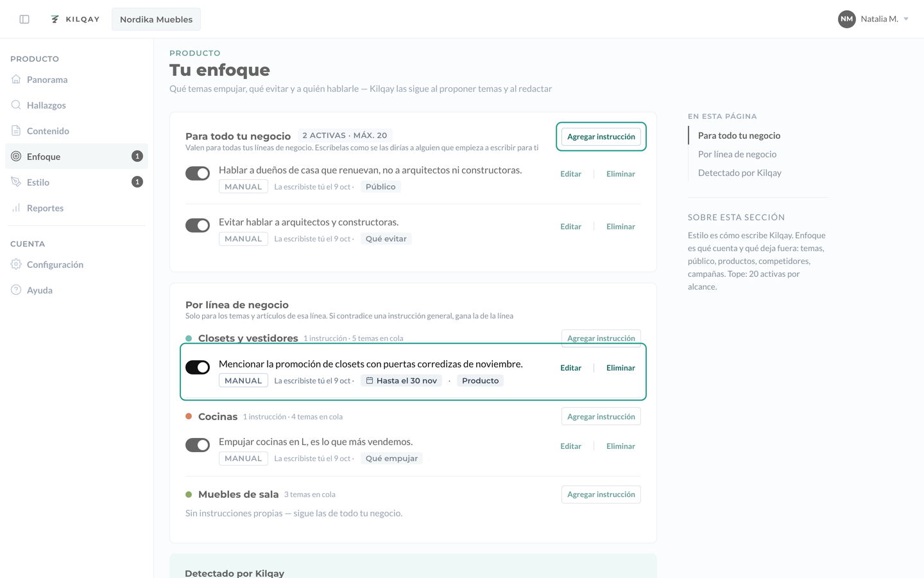Open the Natalia M. account dropdown arrow
924x578 pixels.
point(906,19)
